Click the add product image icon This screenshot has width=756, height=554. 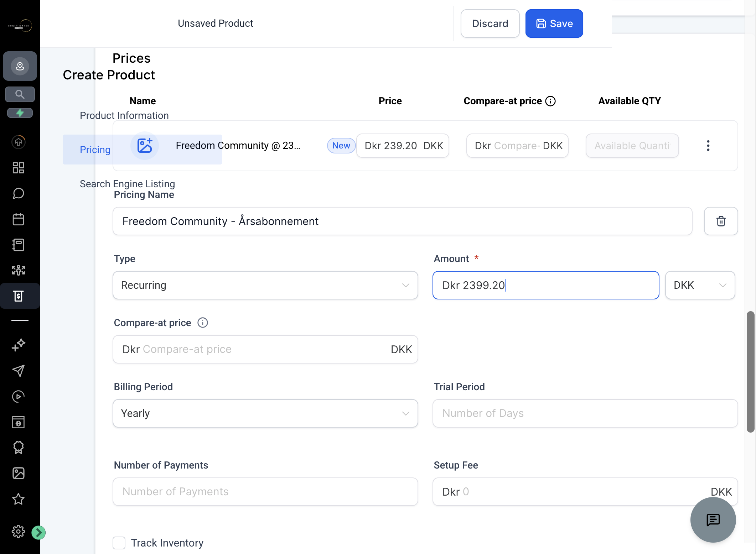(x=145, y=146)
